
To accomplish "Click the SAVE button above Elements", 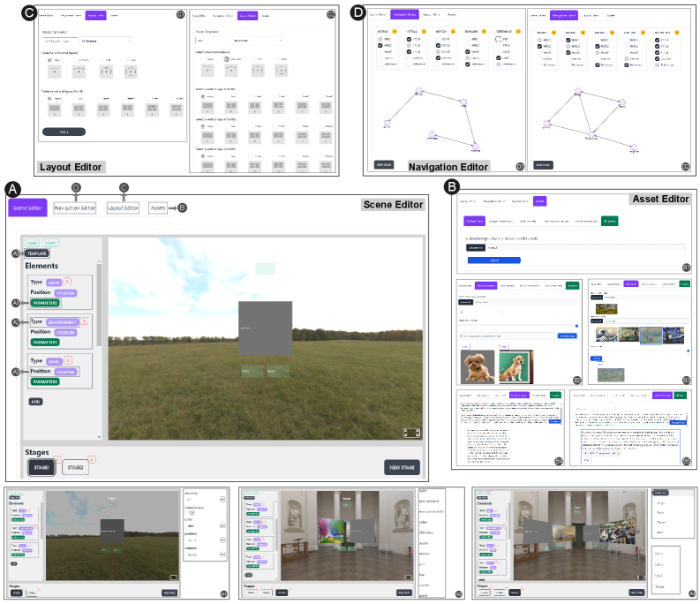I will (32, 243).
